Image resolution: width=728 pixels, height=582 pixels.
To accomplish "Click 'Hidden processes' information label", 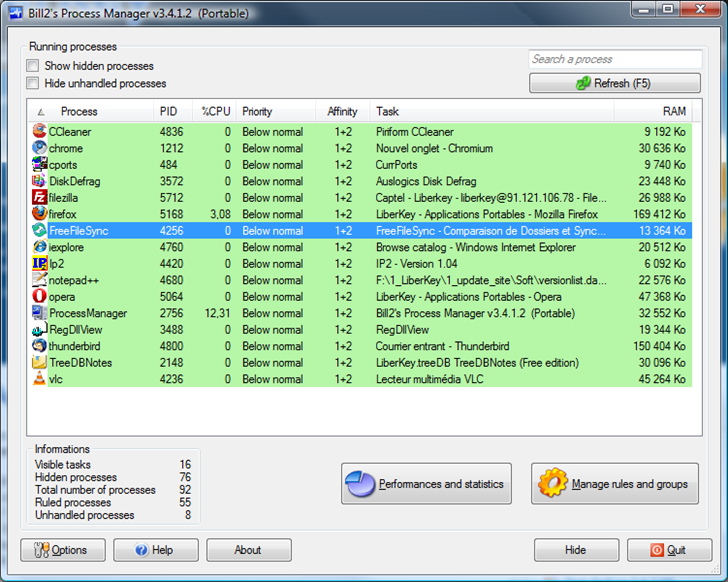I will [76, 477].
